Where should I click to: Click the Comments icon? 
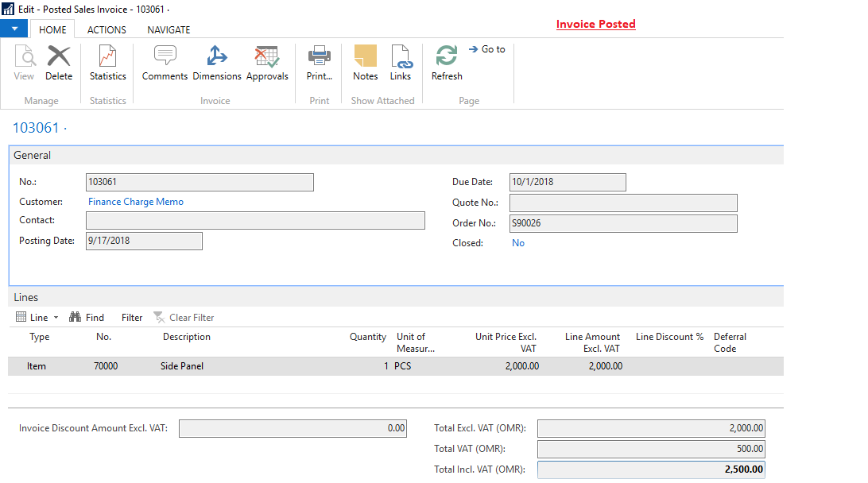(165, 62)
